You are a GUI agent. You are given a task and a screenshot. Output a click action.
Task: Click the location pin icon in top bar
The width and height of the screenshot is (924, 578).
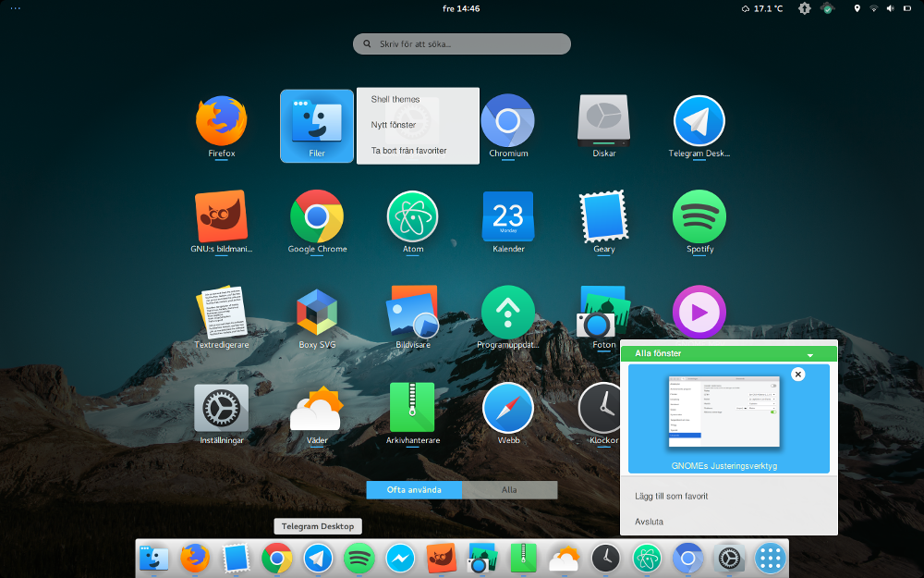[x=857, y=8]
